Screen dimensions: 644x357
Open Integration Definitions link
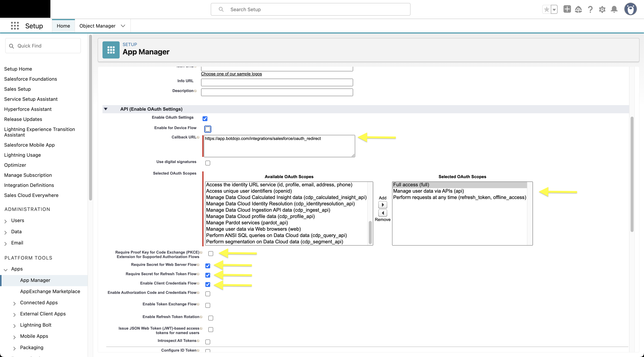coord(29,185)
